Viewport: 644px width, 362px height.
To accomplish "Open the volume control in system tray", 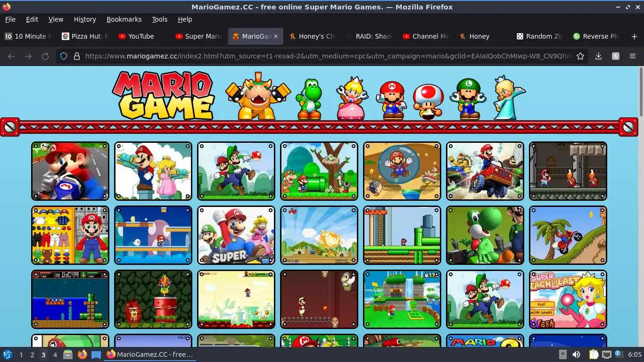I will [576, 354].
